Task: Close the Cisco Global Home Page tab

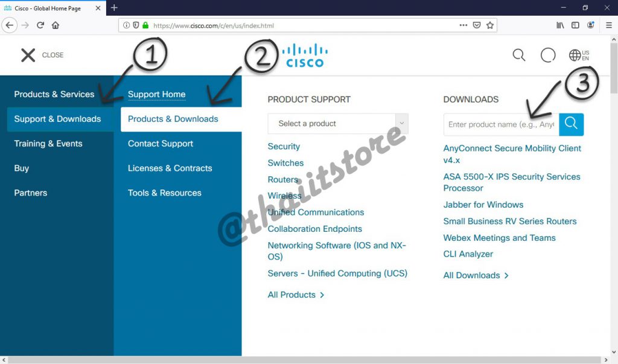Action: [98, 8]
